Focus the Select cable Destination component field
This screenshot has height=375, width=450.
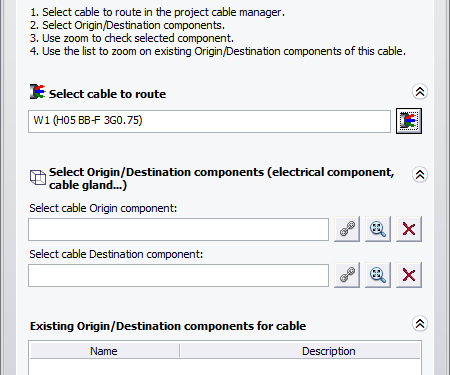pyautogui.click(x=178, y=275)
